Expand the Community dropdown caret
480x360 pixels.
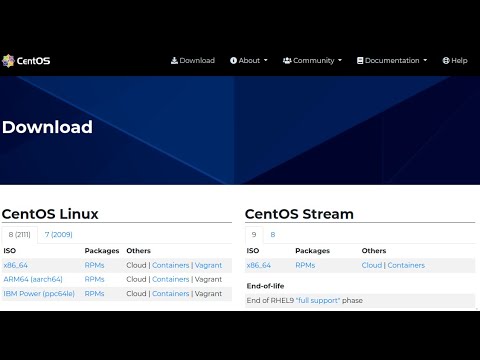[340, 60]
